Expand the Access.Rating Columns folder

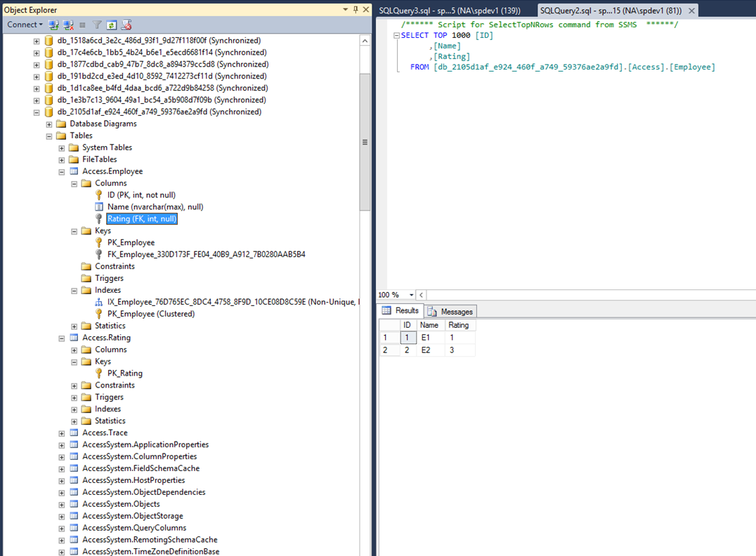pos(74,349)
